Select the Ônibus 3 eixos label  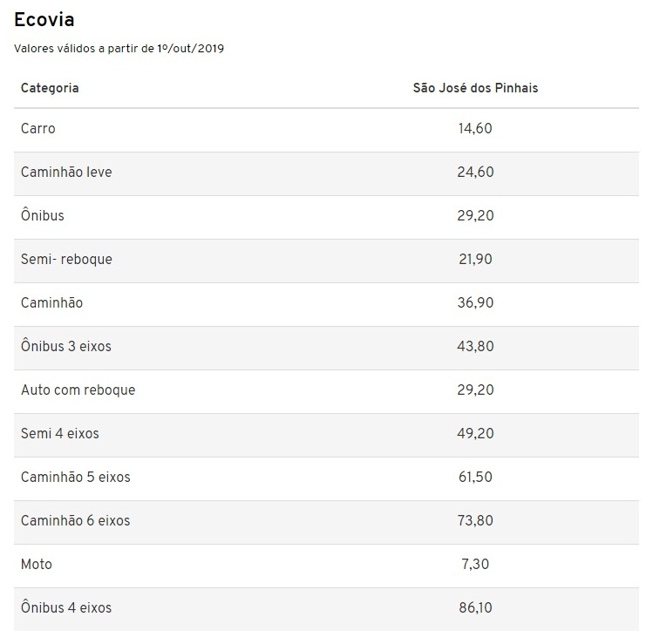tap(66, 347)
